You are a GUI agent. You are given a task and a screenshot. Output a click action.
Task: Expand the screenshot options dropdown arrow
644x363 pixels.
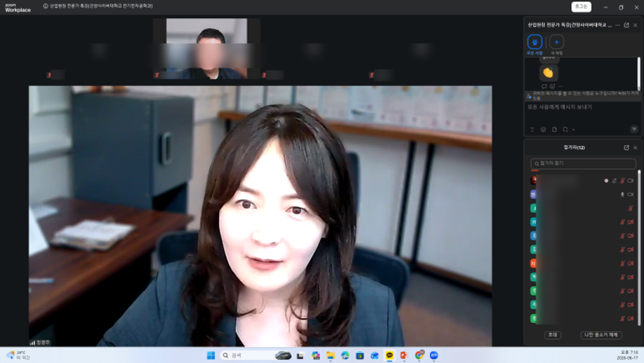pos(573,130)
